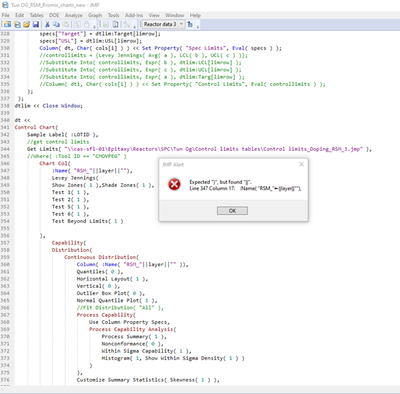Click the Paste clipboard icon
Screen dimensions: 400x394
click(66, 24)
